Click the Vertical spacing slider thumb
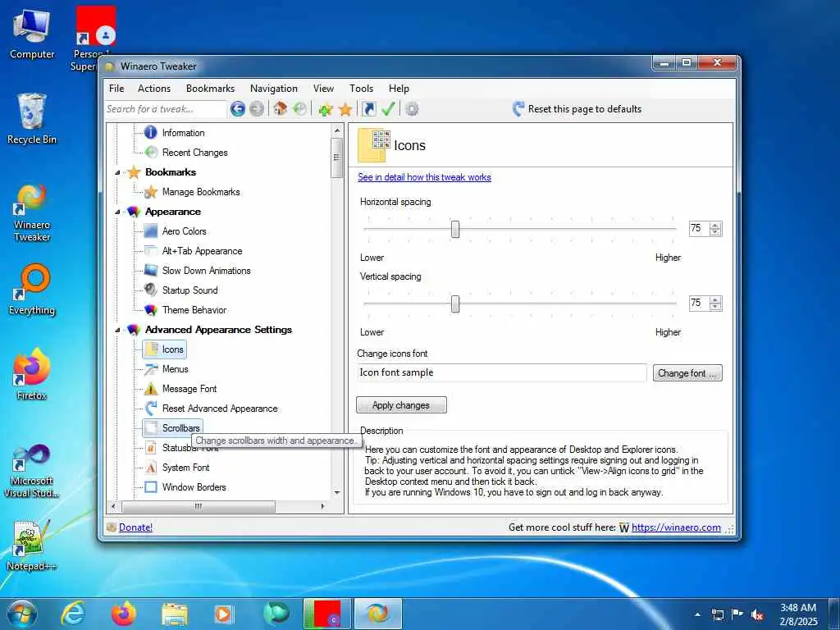This screenshot has width=840, height=630. tap(455, 304)
